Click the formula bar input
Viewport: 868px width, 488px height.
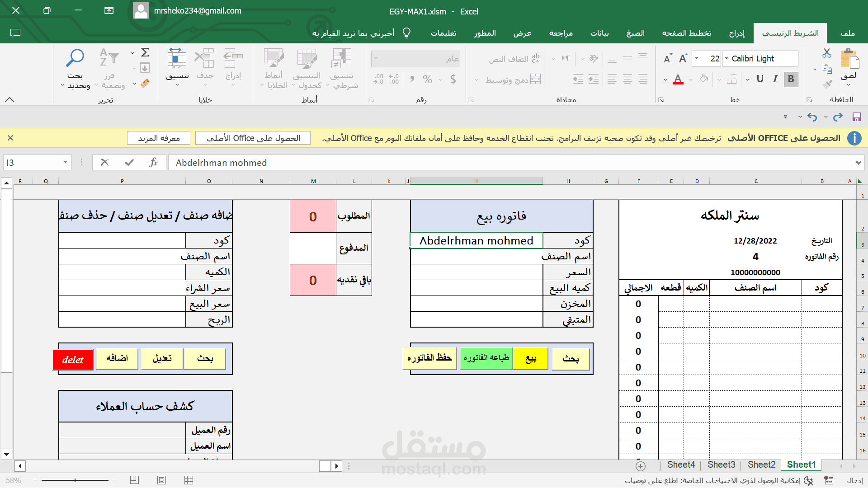pos(511,163)
